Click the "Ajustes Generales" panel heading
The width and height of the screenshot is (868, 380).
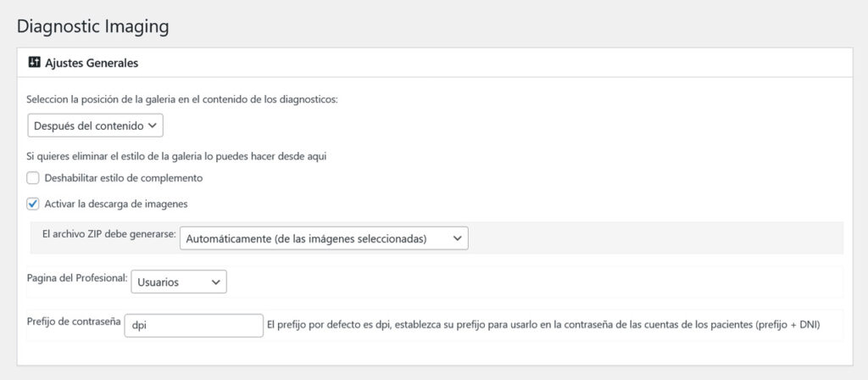click(x=92, y=63)
